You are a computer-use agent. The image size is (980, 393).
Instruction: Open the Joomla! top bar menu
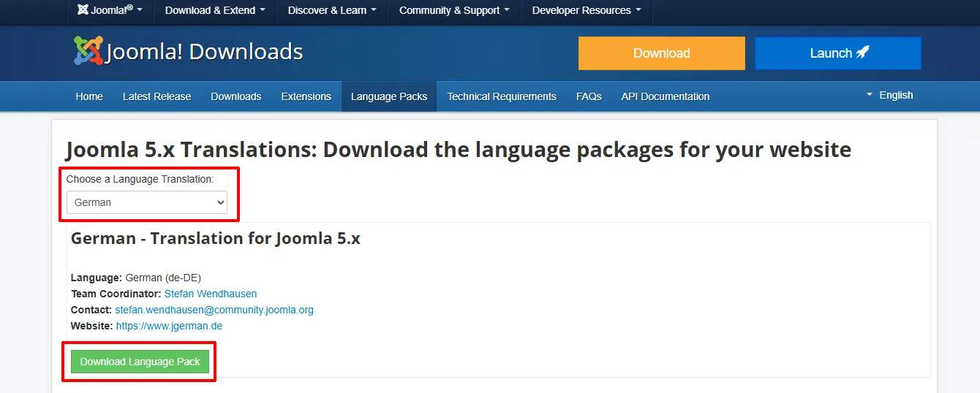pyautogui.click(x=110, y=10)
